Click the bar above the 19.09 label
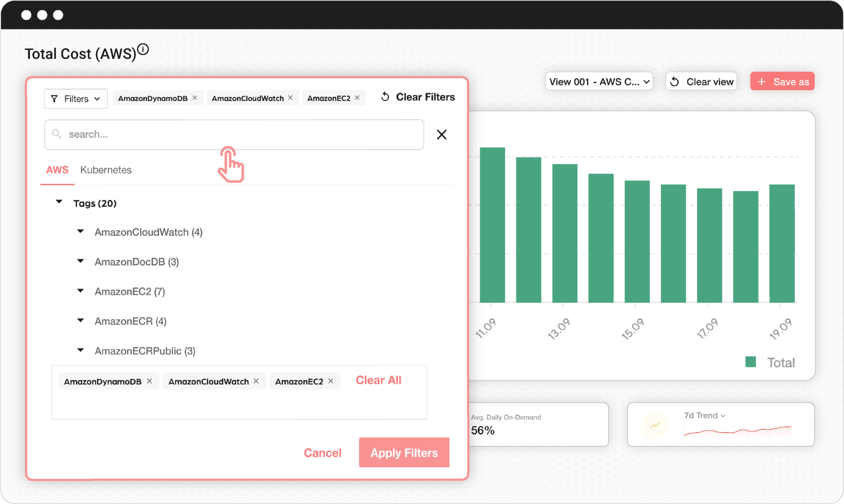844x504 pixels. (x=782, y=243)
